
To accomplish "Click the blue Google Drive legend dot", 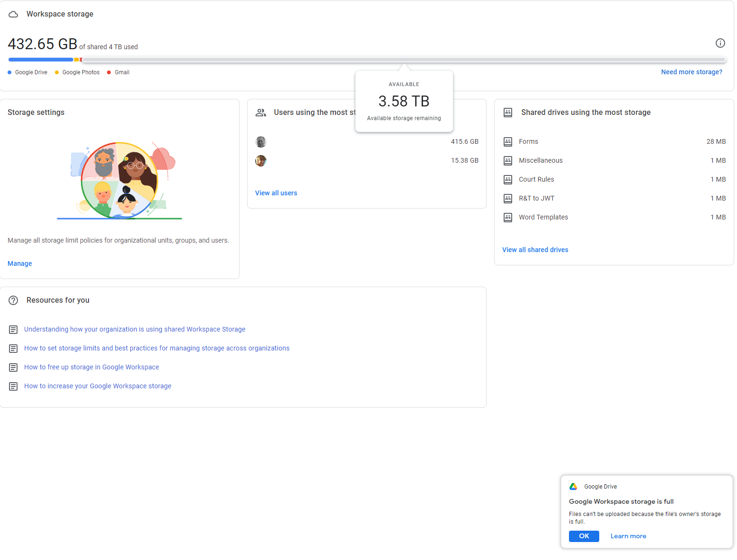I will (x=9, y=72).
